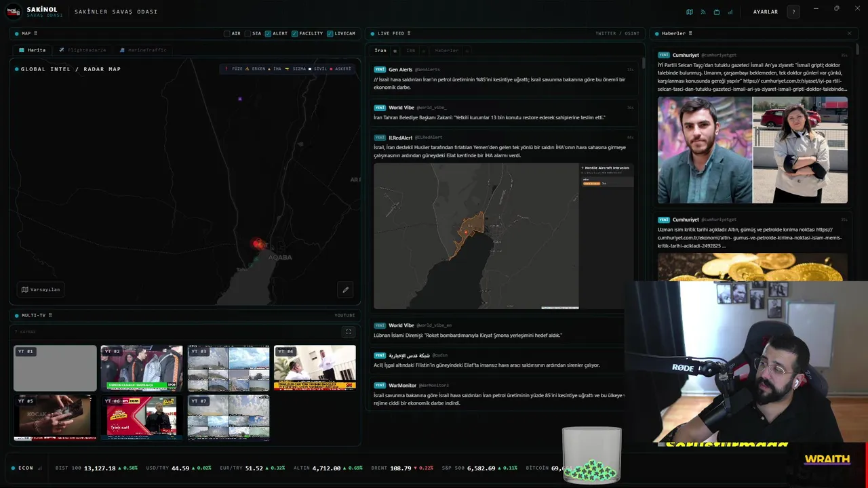Image resolution: width=868 pixels, height=488 pixels.
Task: Open the cumhuriyet.com.tr siyaset article link
Action: point(753,85)
